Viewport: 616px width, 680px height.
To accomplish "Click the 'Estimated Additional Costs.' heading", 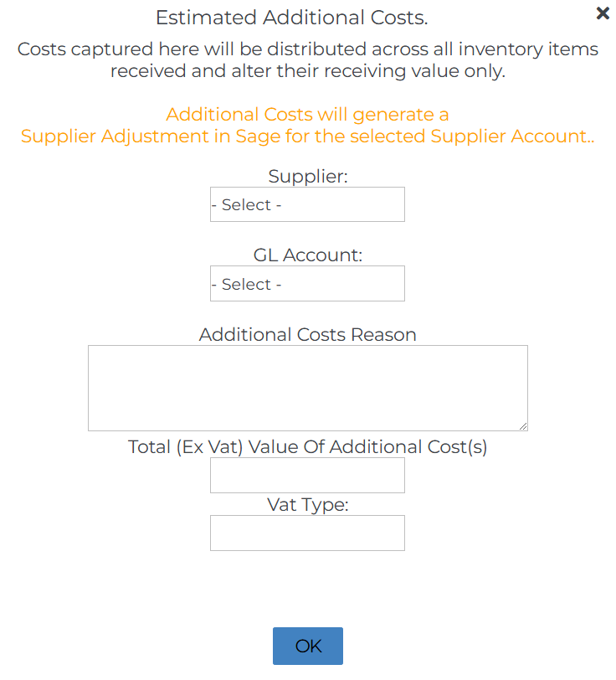I will click(x=291, y=17).
